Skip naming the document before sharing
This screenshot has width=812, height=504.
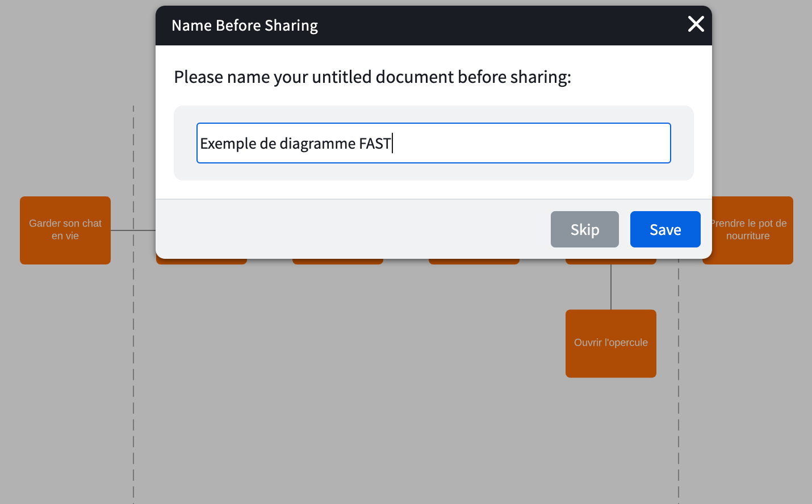(x=584, y=229)
